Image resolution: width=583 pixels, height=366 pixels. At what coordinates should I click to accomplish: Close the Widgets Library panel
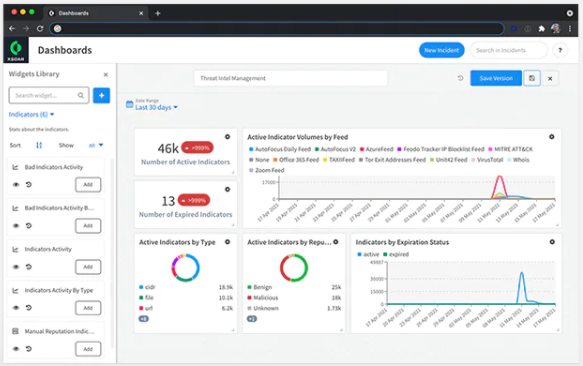point(106,75)
